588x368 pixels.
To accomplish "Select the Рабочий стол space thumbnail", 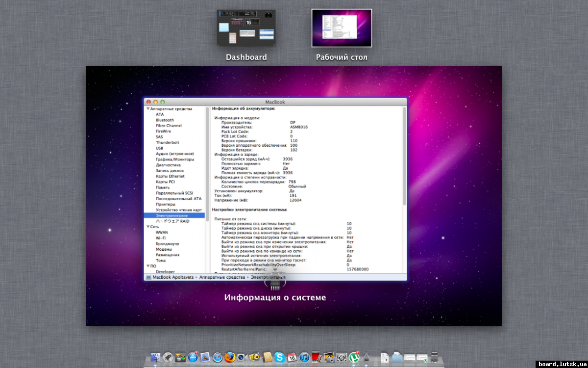I will (x=342, y=28).
